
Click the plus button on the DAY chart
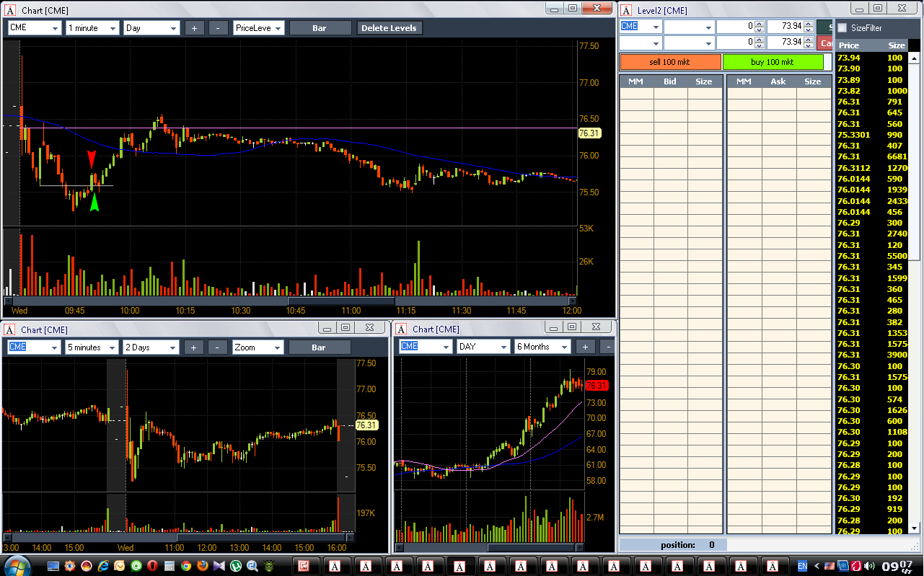tap(585, 347)
